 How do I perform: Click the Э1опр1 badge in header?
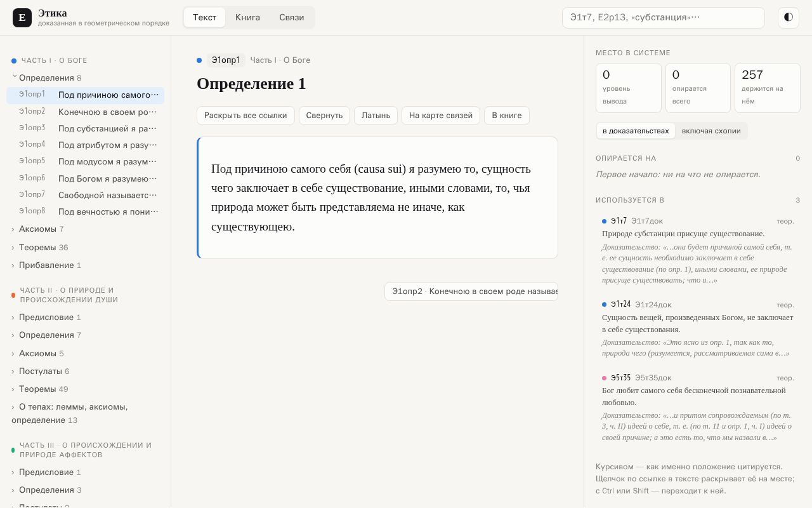[x=226, y=60]
